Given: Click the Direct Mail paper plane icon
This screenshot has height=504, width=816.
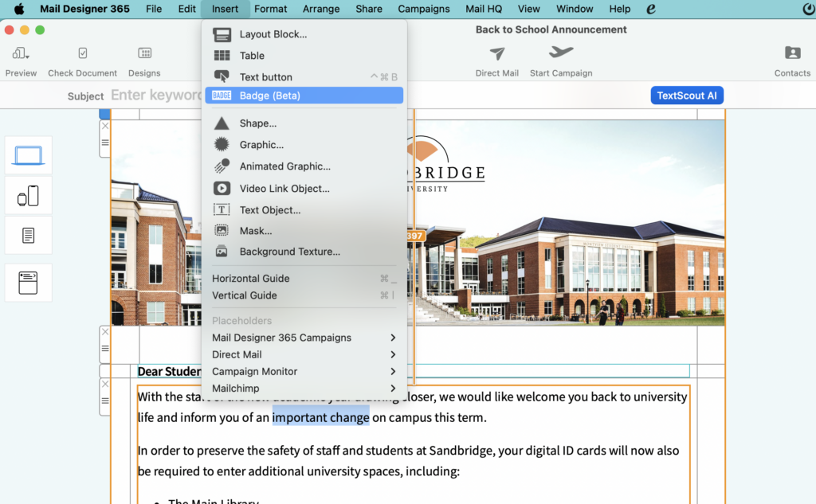Looking at the screenshot, I should point(497,53).
